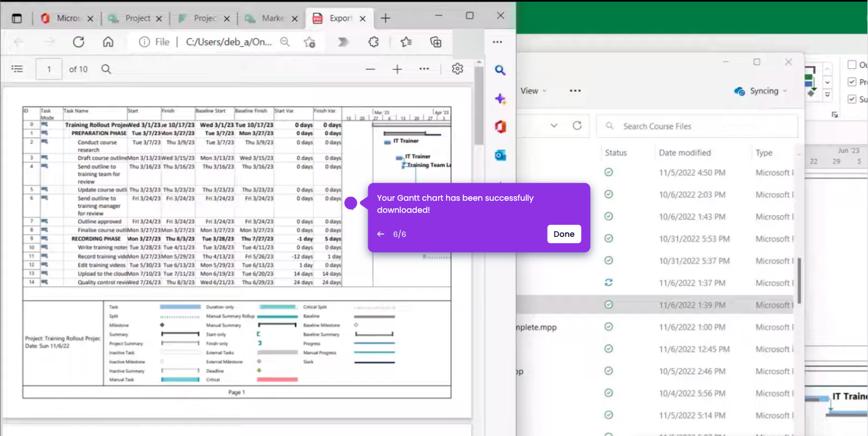Select the row dated 11/6/2022 1:39 PM
This screenshot has width=868, height=436.
656,305
